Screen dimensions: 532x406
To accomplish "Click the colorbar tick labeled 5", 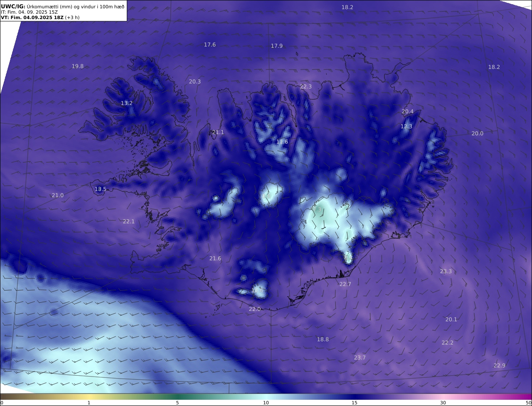I will [x=177, y=403].
